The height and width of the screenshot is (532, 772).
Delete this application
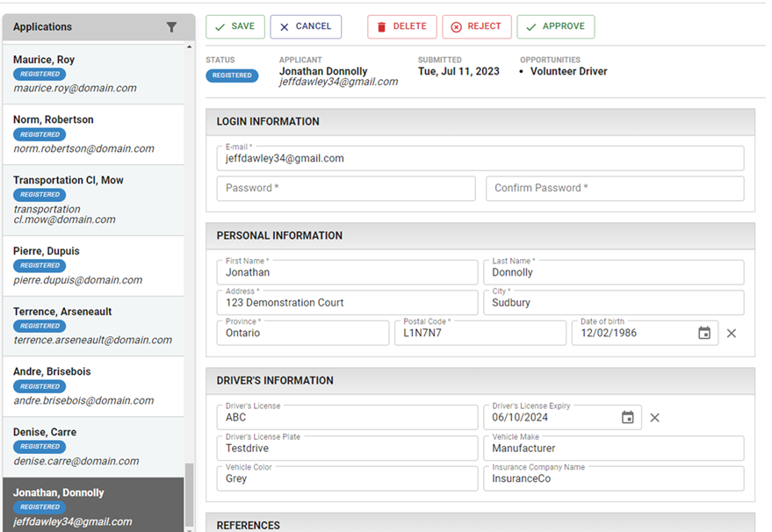click(x=401, y=26)
